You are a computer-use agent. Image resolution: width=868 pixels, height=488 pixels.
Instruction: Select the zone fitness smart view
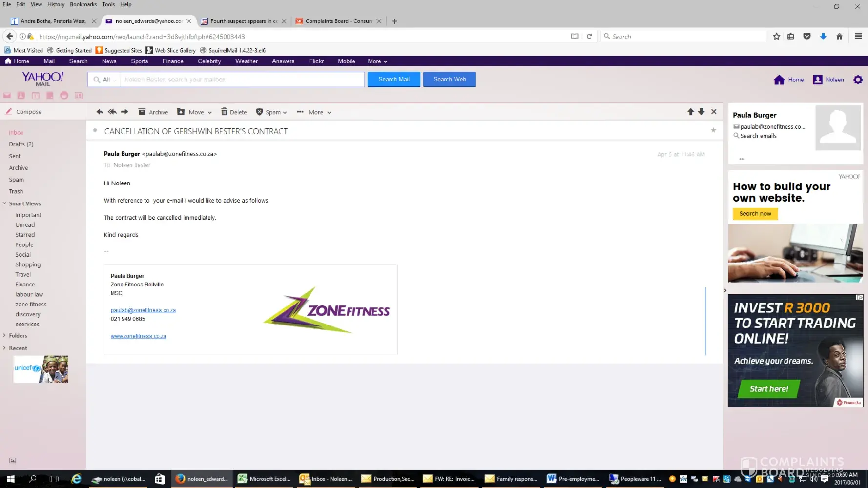[31, 305]
